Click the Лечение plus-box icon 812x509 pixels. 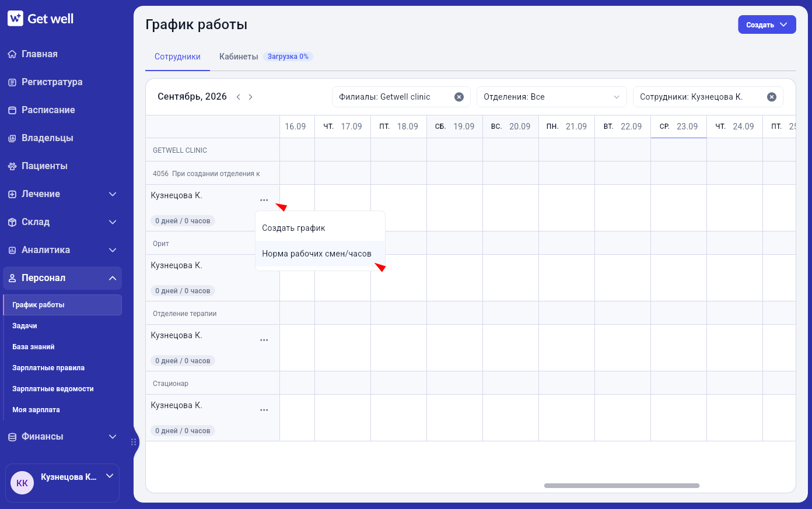[x=12, y=194]
